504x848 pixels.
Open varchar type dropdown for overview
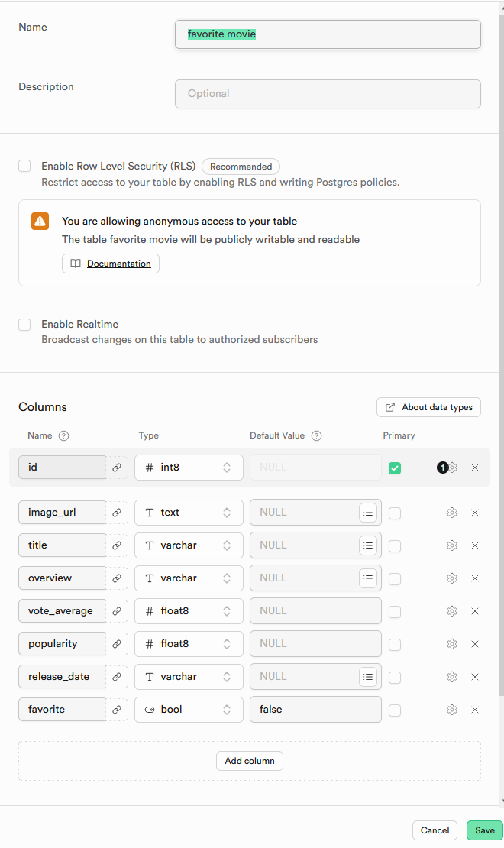pyautogui.click(x=189, y=578)
